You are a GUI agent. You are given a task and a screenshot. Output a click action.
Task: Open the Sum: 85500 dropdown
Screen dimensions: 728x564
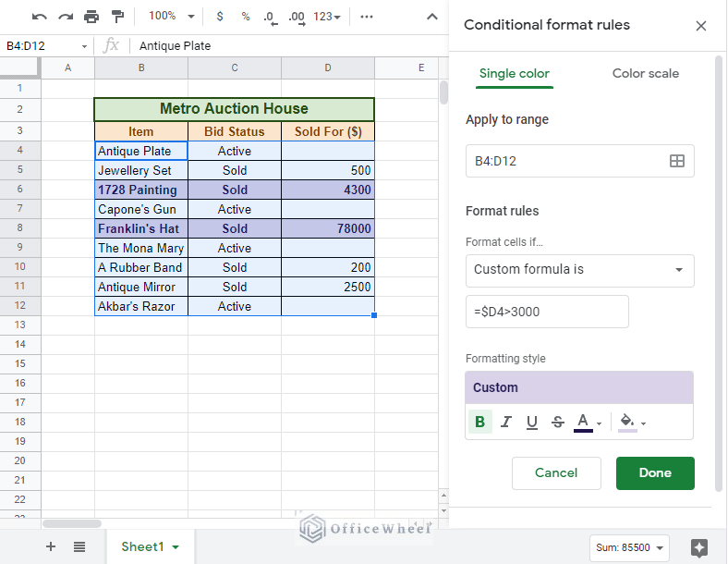click(631, 547)
